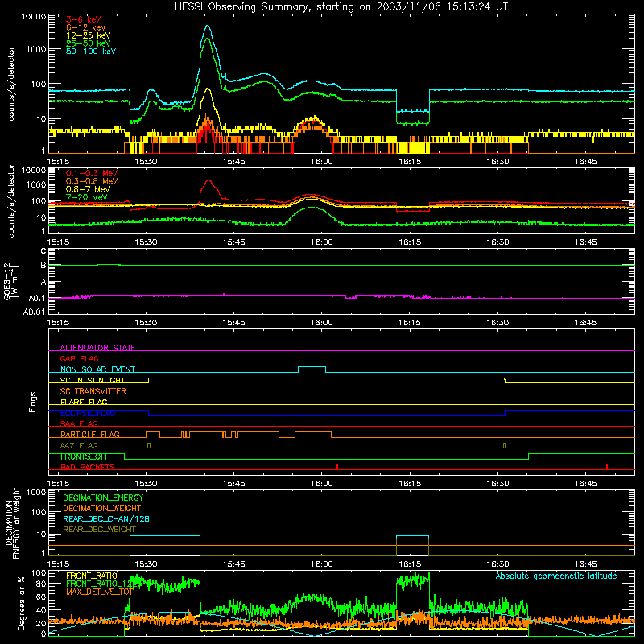Click the 'Absolute geomagnetic latitude' label
The height and width of the screenshot is (644, 644).
click(x=556, y=576)
